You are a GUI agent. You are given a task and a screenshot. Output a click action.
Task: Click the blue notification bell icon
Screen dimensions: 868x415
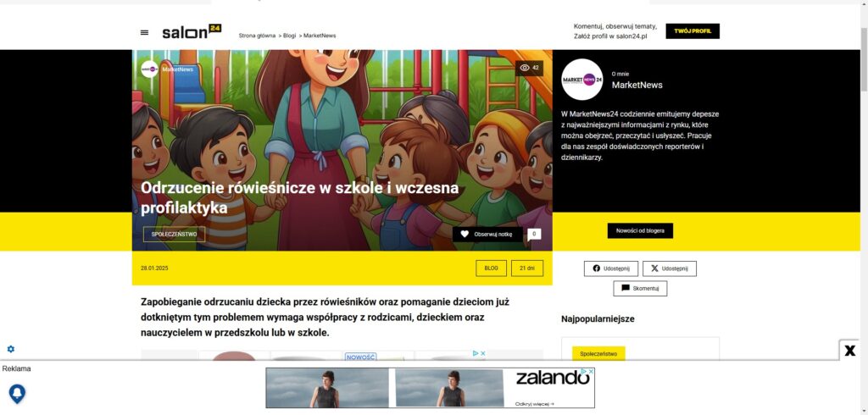(x=17, y=394)
